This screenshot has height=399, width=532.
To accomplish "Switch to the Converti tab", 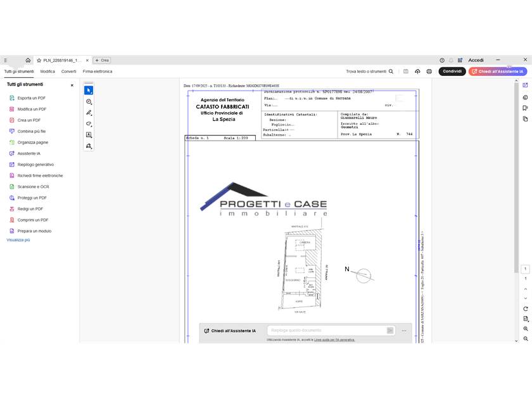I will (x=68, y=72).
